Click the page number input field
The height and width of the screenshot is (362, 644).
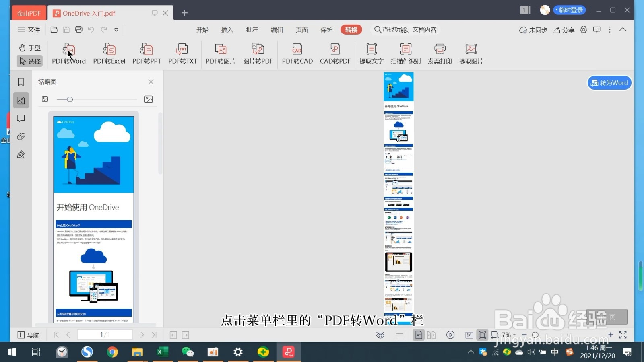point(105,335)
